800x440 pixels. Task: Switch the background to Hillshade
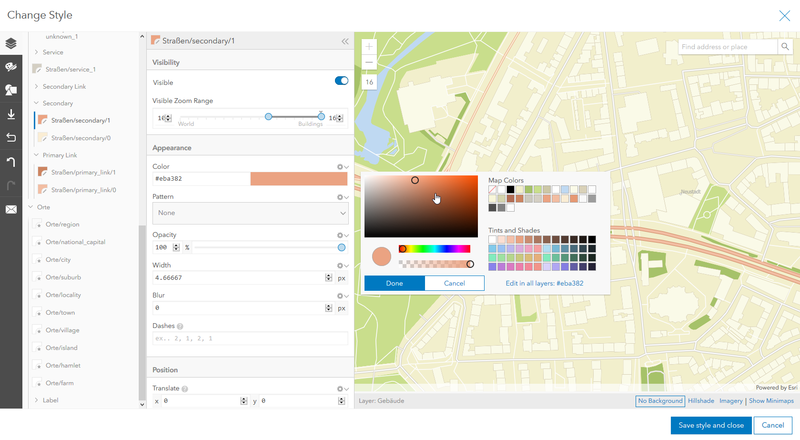coord(701,401)
